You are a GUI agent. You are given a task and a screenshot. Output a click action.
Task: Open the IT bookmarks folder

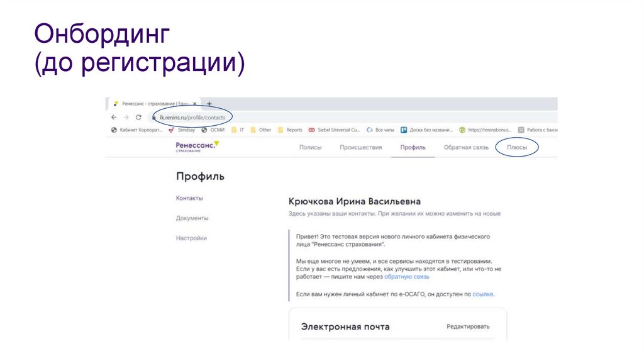tap(237, 130)
